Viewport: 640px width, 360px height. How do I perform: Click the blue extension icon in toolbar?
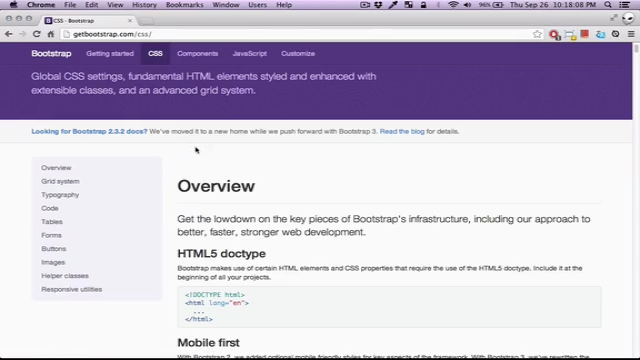tap(600, 35)
